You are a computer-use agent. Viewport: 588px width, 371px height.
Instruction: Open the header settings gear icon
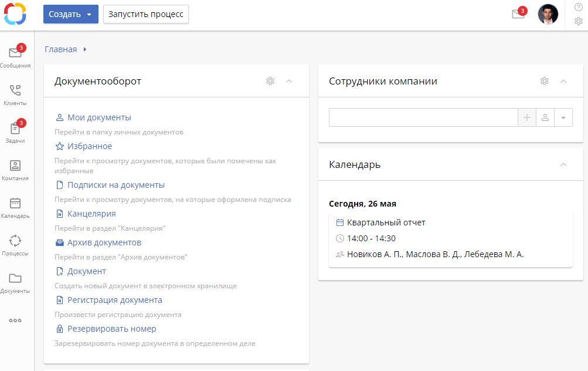[x=578, y=21]
